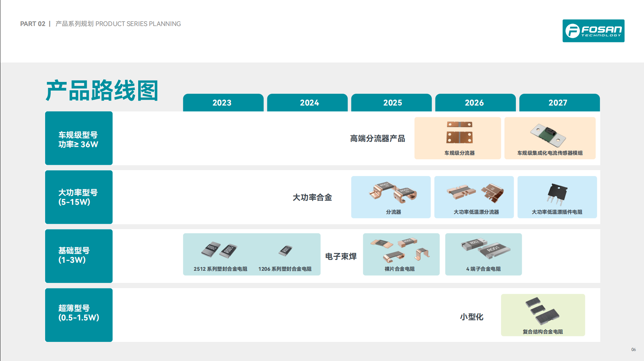Switch to the 2026 year tab
The width and height of the screenshot is (644, 361).
point(475,103)
